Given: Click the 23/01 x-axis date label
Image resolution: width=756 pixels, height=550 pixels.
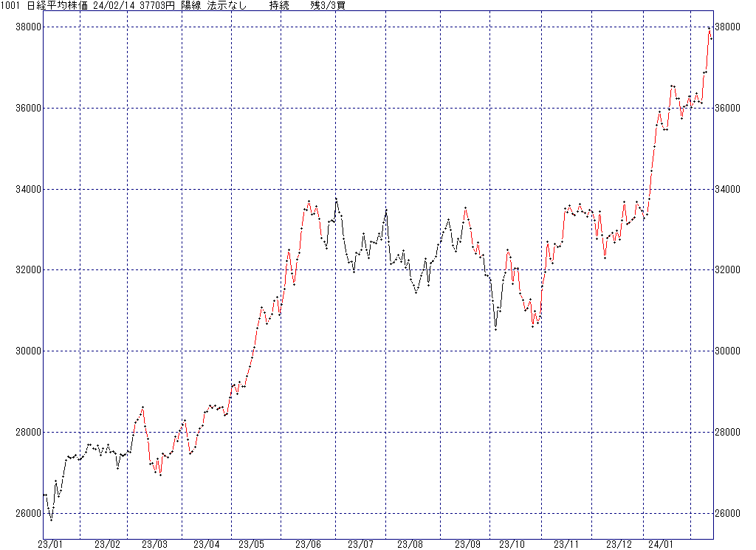Looking at the screenshot, I should click(51, 545).
